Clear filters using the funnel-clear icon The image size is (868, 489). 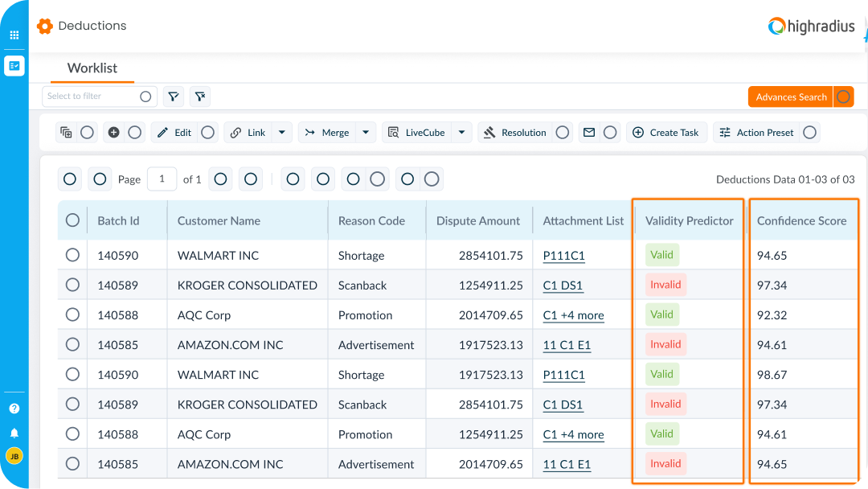(199, 96)
